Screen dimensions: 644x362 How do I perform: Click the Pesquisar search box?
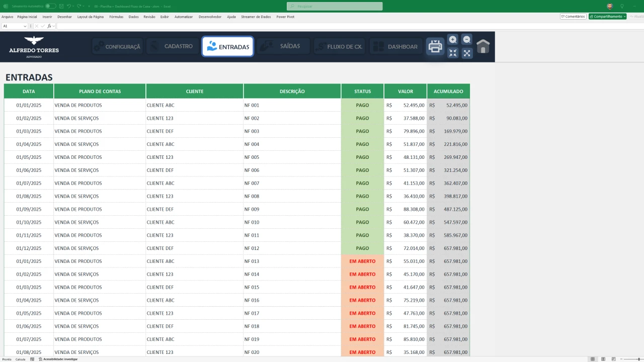coord(335,6)
